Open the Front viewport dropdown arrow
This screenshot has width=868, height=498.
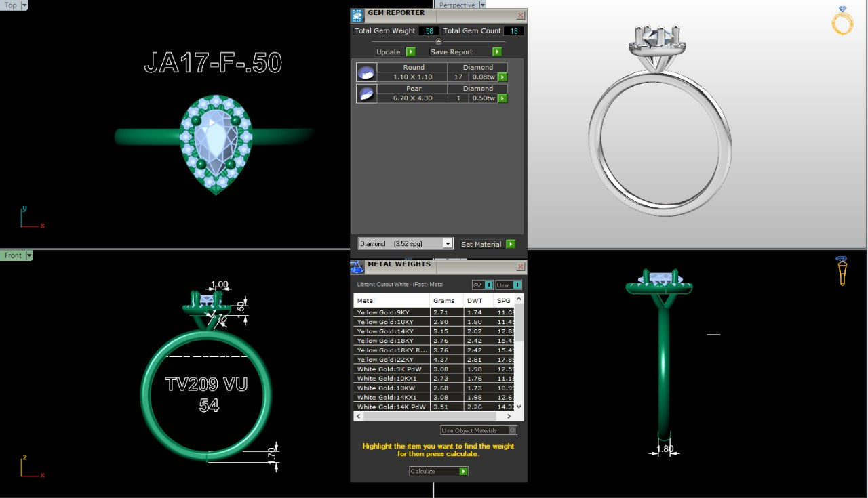pos(29,255)
